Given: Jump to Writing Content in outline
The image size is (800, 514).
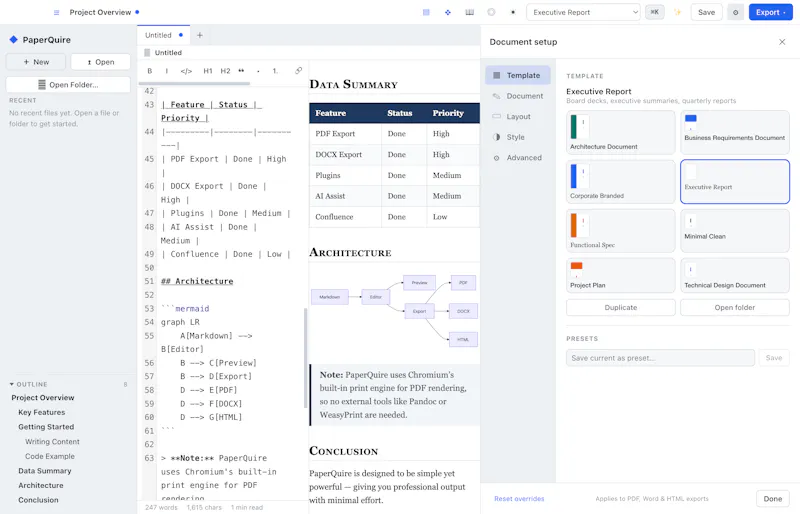Looking at the screenshot, I should tap(52, 442).
